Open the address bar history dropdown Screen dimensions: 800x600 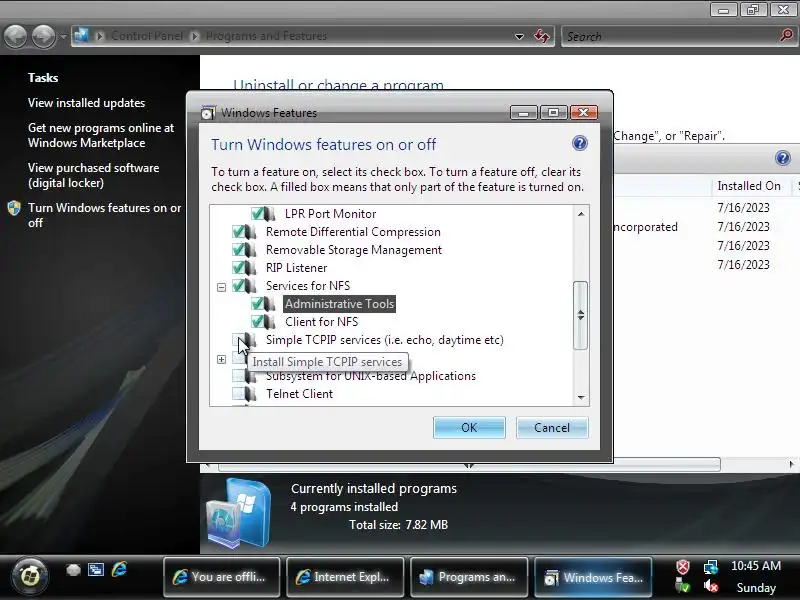click(x=519, y=36)
